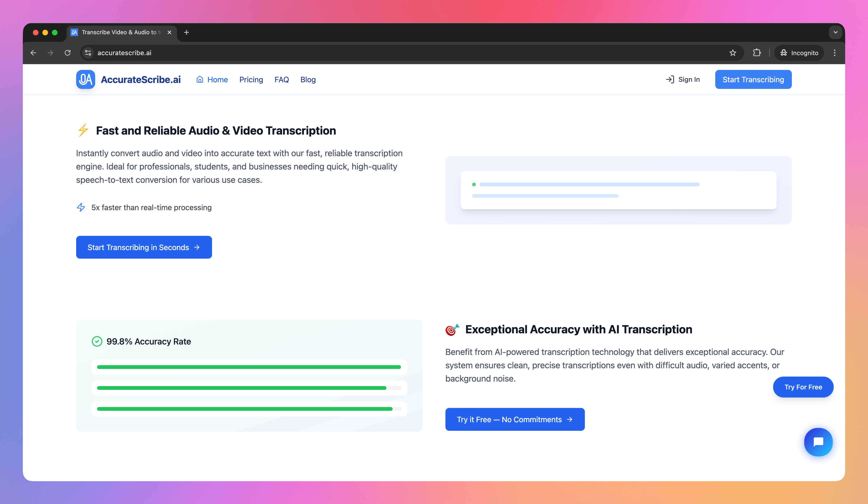Click the green checkmark by Accuracy Rate
The height and width of the screenshot is (504, 868).
97,341
